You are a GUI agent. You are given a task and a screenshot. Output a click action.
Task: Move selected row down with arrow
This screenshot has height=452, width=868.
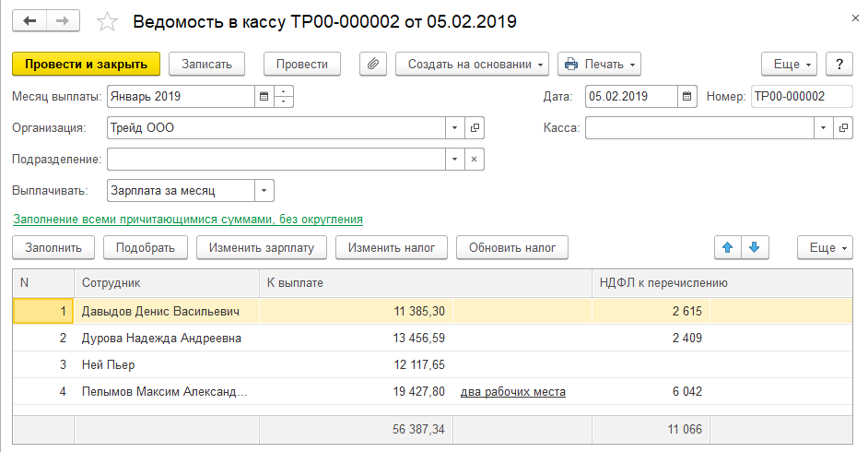point(754,247)
